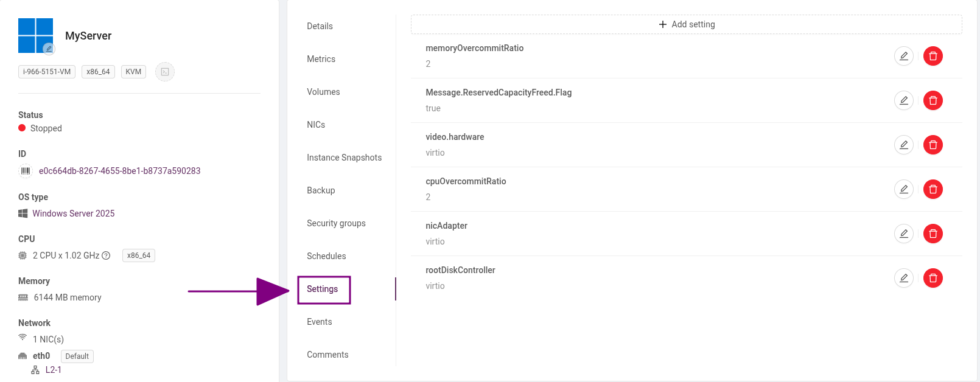Delete the memoryOvercommitRatio setting
The height and width of the screenshot is (382, 980).
pyautogui.click(x=933, y=56)
